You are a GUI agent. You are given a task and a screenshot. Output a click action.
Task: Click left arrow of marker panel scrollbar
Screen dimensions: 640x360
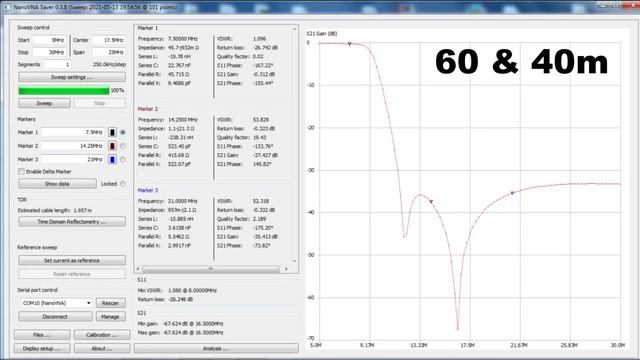pyautogui.click(x=138, y=269)
